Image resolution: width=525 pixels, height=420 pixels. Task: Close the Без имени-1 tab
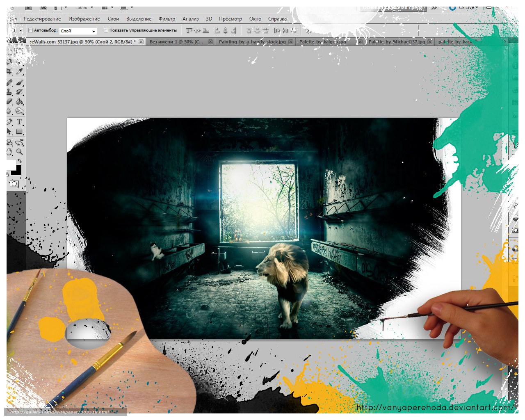click(x=210, y=42)
